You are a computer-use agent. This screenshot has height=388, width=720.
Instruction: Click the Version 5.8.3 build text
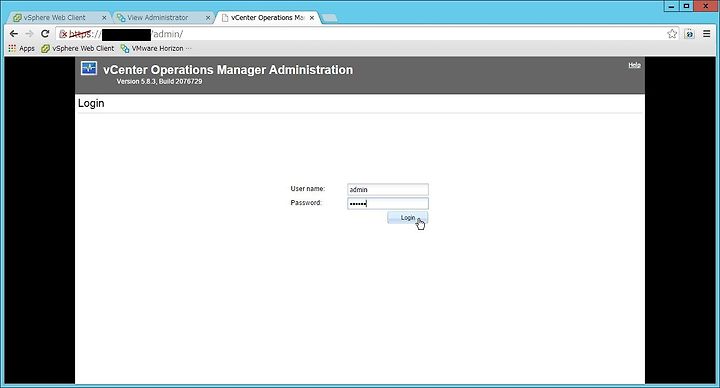(159, 81)
